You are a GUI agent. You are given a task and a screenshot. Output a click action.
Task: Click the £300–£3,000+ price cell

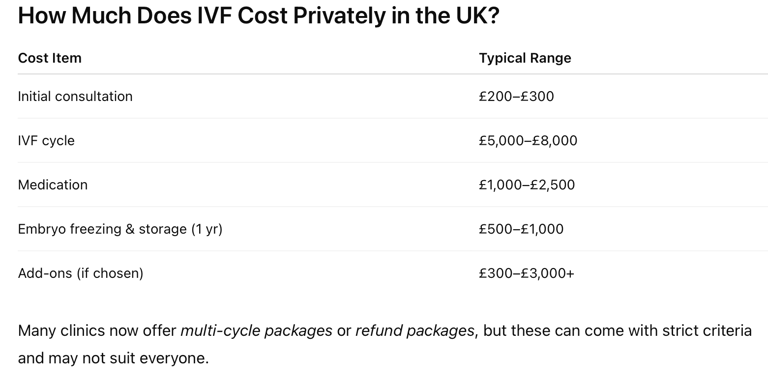tap(526, 273)
